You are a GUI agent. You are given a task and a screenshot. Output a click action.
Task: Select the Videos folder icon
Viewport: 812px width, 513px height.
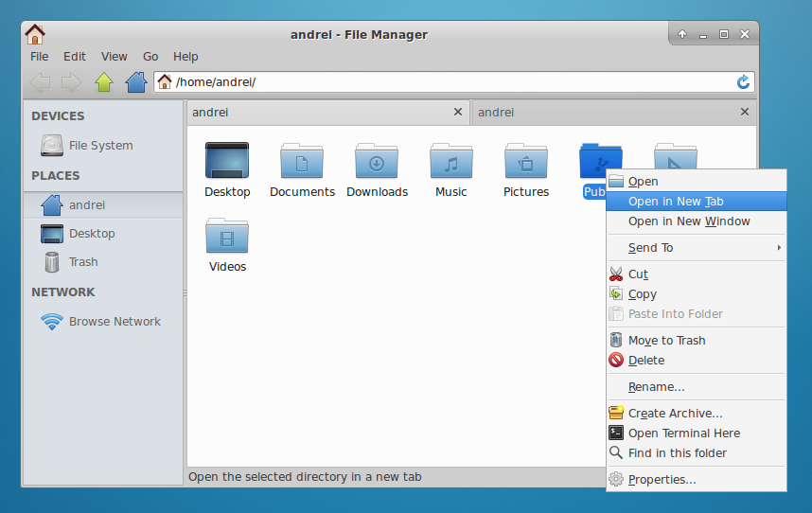click(227, 236)
